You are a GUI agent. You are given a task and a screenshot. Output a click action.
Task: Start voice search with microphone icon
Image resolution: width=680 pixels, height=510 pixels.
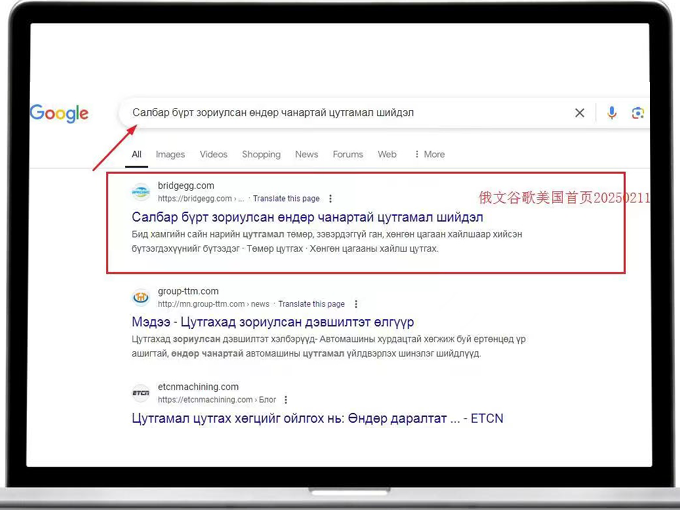611,113
